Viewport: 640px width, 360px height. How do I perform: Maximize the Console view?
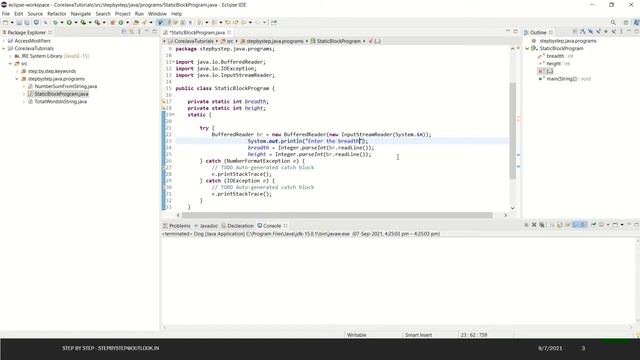click(637, 225)
